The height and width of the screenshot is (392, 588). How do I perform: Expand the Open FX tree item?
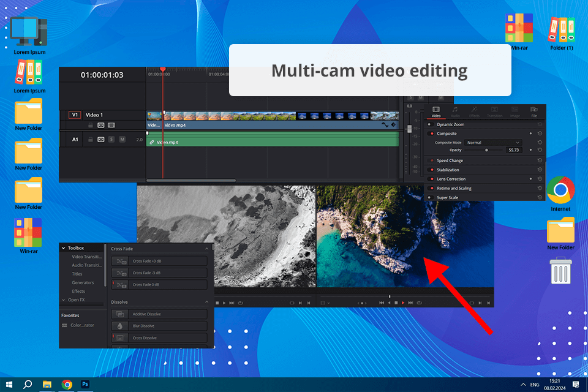63,300
